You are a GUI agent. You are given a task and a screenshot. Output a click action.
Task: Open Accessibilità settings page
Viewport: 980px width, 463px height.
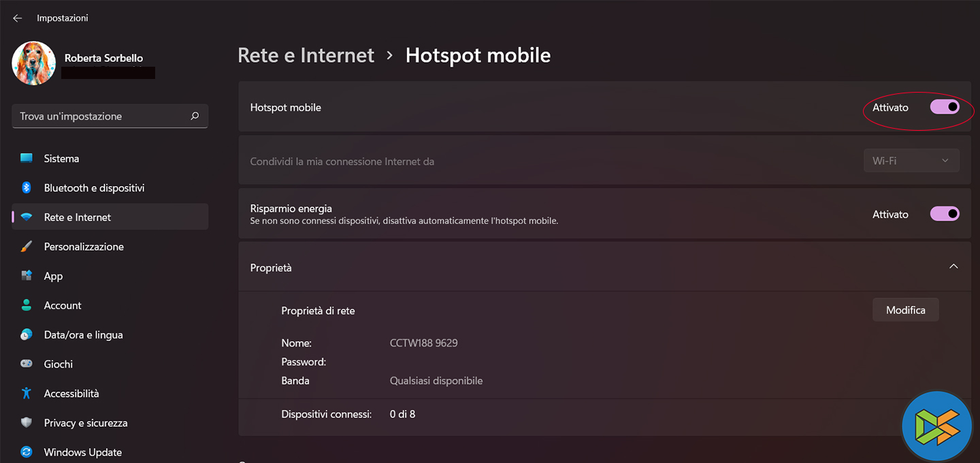click(x=71, y=394)
